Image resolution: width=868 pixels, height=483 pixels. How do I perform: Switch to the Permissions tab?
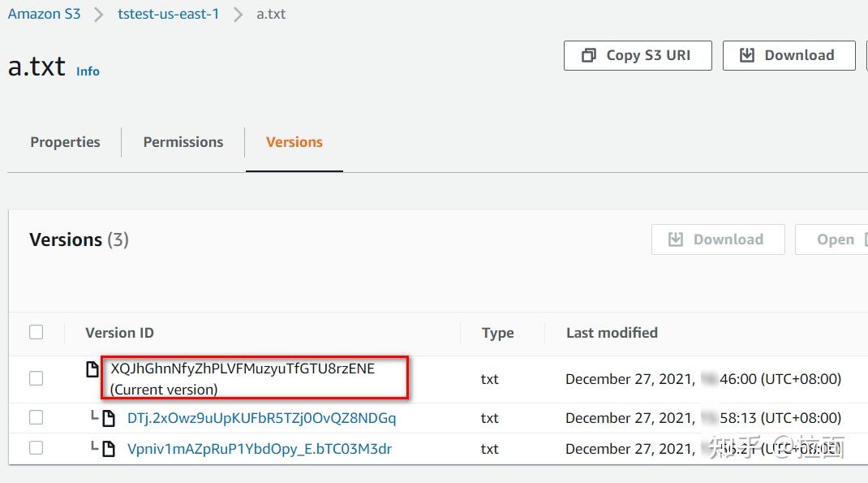(183, 142)
